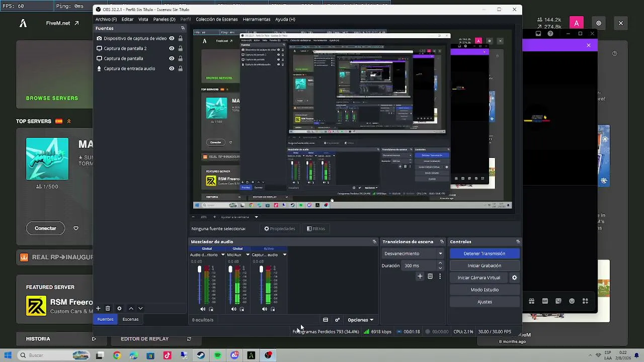
Task: Enable Modo Estudio
Action: tap(485, 290)
